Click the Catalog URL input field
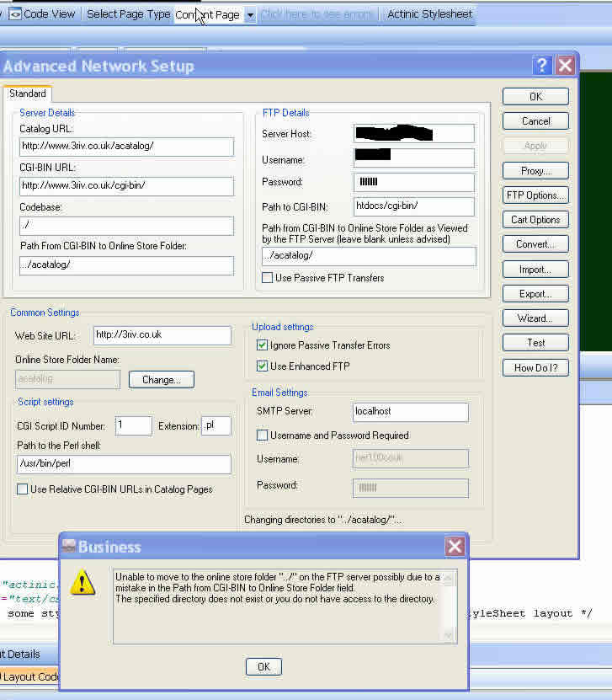612x700 pixels. [x=126, y=147]
